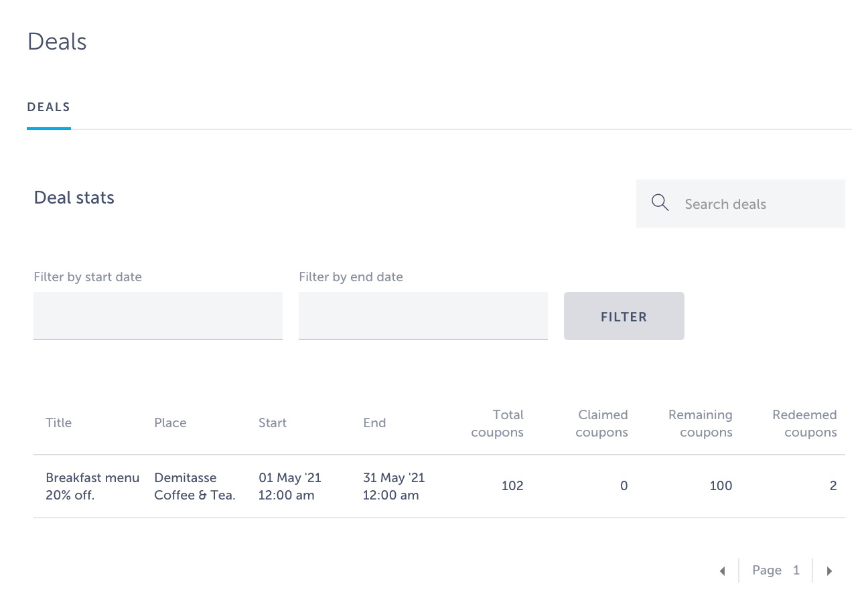This screenshot has width=864, height=616.
Task: Sort by Remaining coupons column header
Action: (700, 423)
